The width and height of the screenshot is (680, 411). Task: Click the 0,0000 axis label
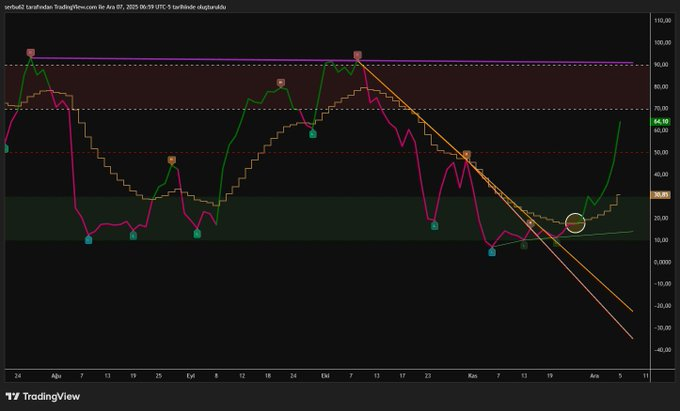(x=662, y=262)
